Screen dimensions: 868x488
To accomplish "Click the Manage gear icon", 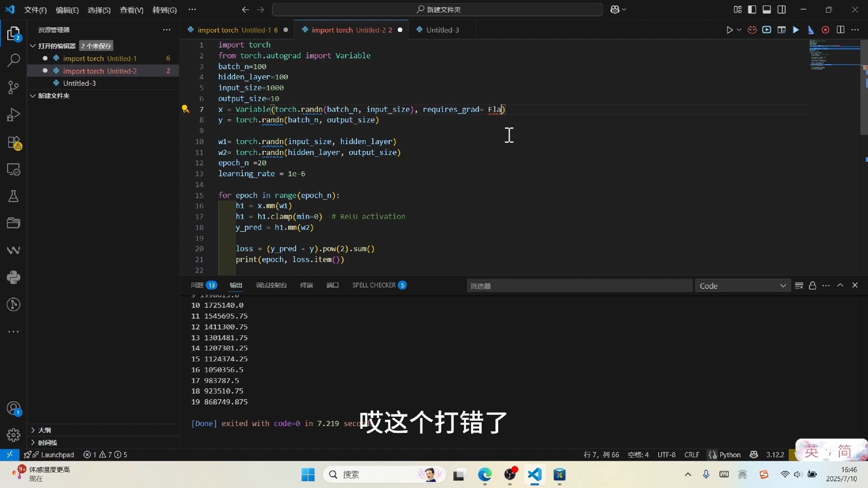I will tap(14, 435).
